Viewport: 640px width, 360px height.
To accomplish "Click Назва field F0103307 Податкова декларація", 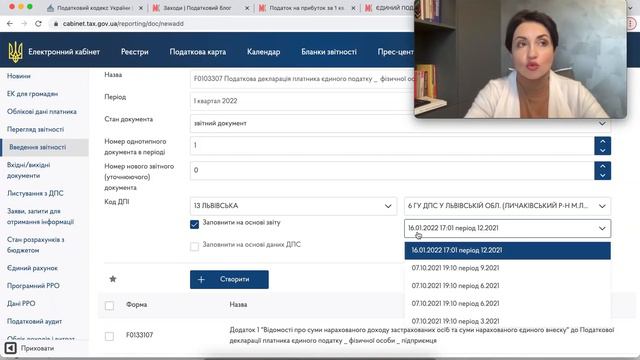I will click(x=302, y=79).
